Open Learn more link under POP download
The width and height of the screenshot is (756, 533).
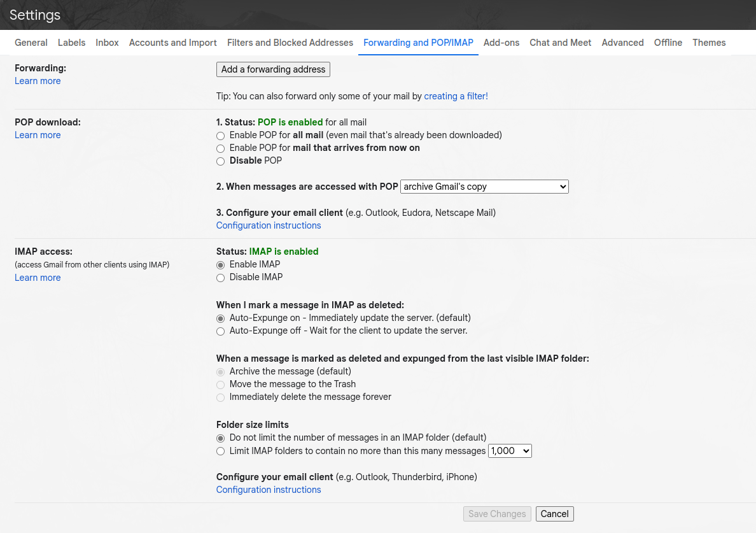(x=38, y=135)
